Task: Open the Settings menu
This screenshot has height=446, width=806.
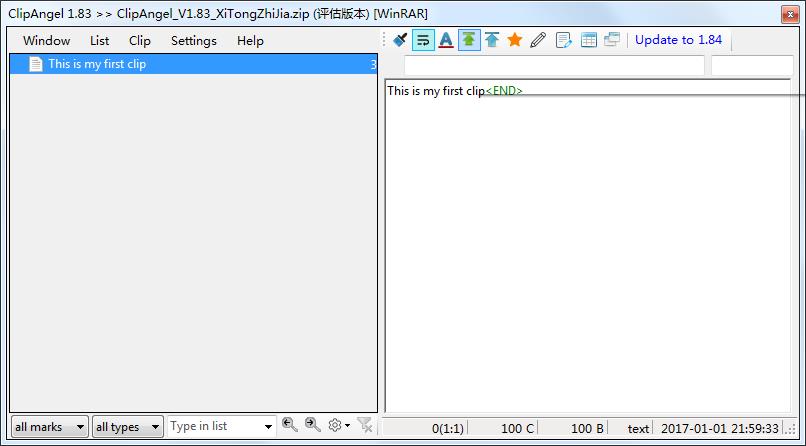Action: (194, 41)
